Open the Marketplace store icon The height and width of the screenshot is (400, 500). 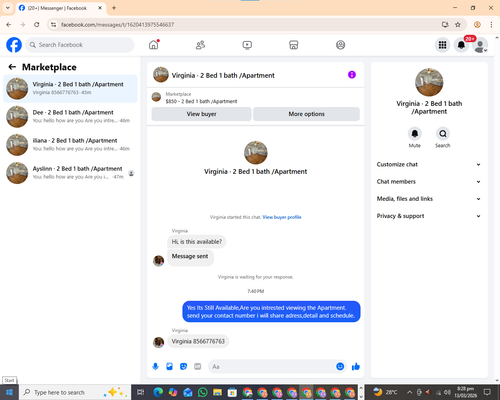tap(294, 45)
